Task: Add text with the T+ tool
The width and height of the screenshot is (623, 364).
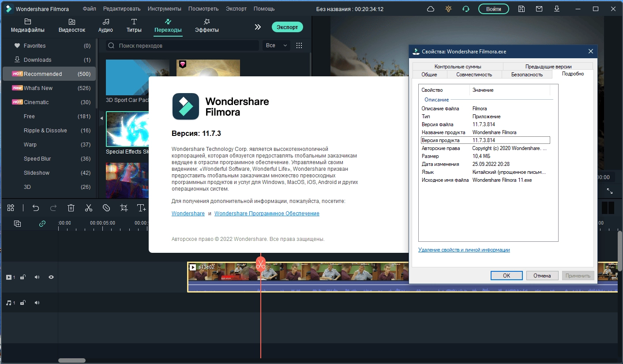Action: click(x=141, y=208)
